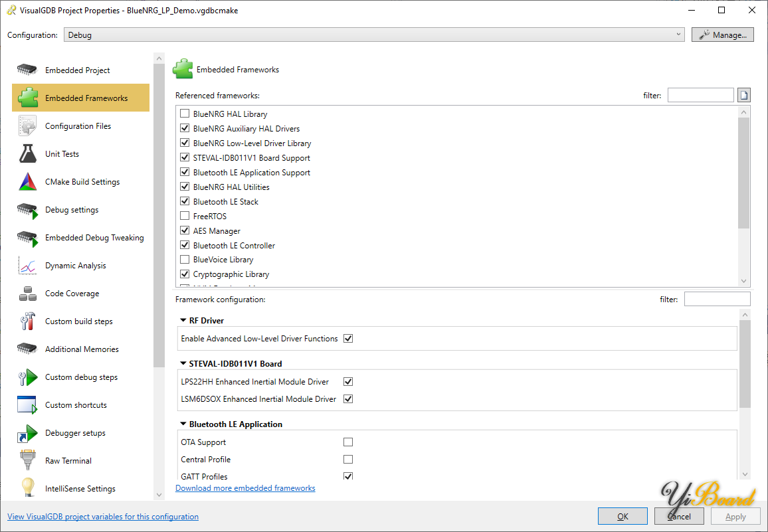Click the framework configuration scrollbar thumb
This screenshot has width=768, height=532.
coord(745,364)
